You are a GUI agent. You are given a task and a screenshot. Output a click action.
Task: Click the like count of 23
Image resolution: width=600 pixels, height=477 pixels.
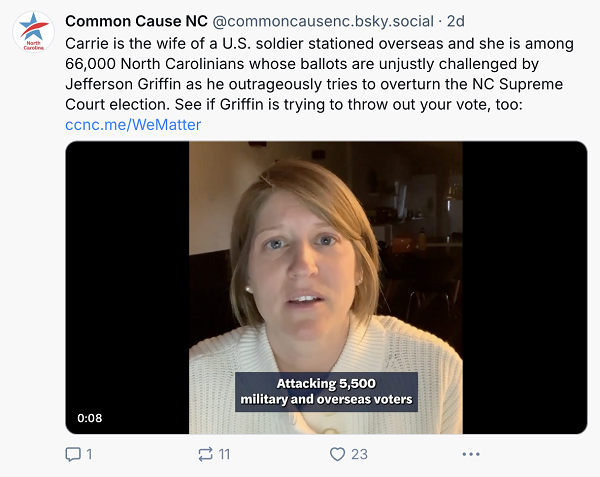point(359,454)
